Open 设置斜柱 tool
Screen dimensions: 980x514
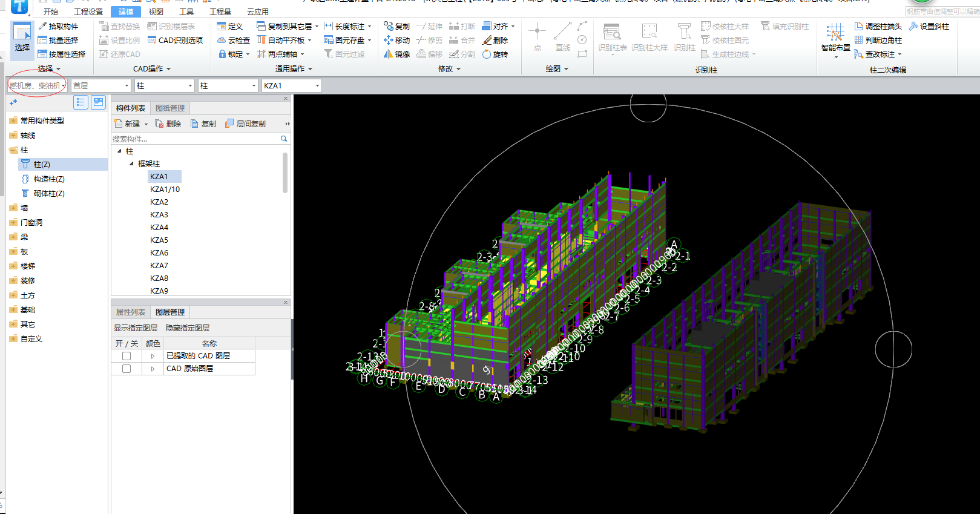(x=929, y=26)
